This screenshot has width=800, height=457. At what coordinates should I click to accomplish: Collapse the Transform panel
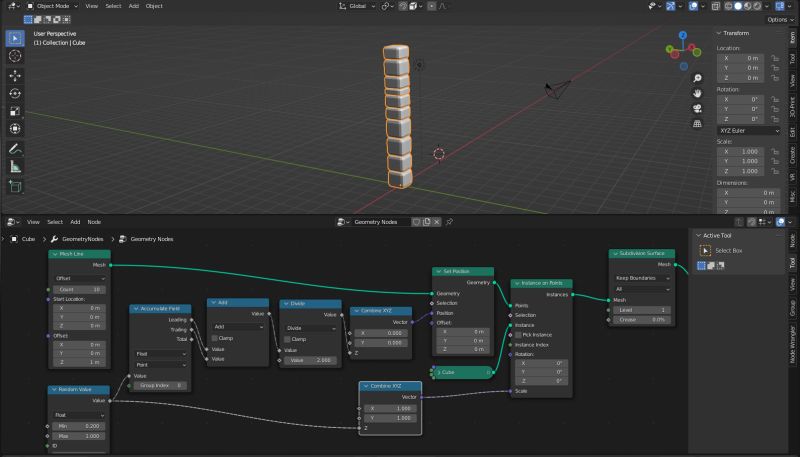(719, 33)
